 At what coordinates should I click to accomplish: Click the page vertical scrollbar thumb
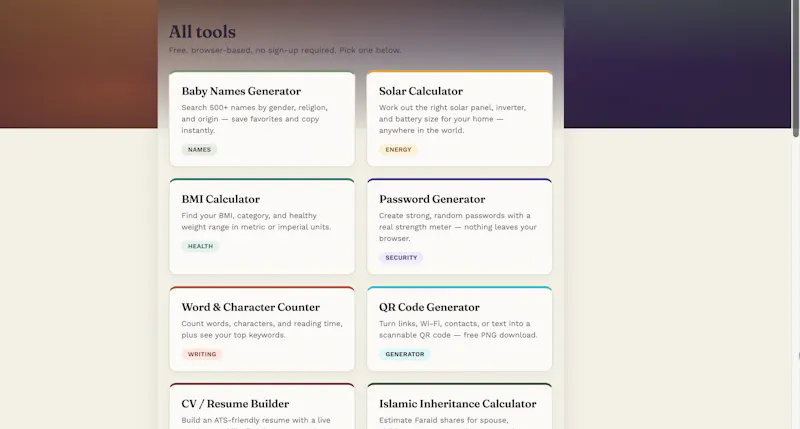795,68
